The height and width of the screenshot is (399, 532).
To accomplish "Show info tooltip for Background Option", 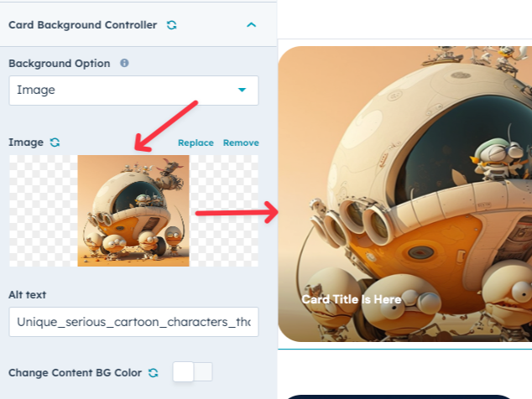I will tap(124, 63).
